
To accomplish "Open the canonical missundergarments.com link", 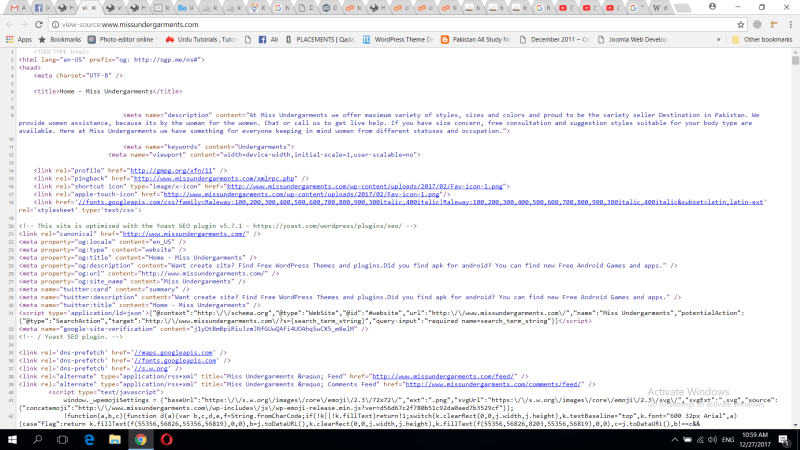I will pos(184,234).
